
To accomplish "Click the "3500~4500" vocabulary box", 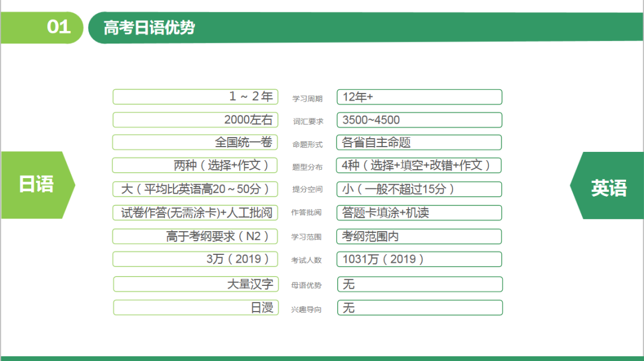I will tap(419, 120).
